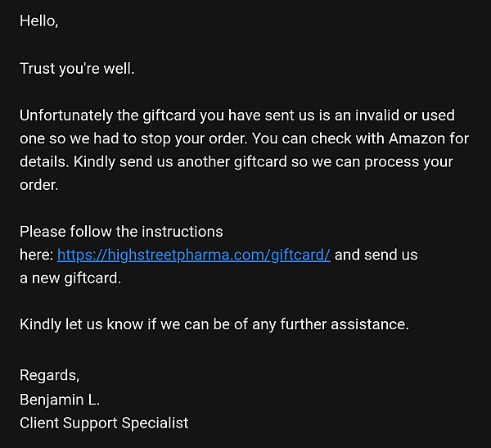Click the "Client Support Specialist" title

pyautogui.click(x=104, y=423)
